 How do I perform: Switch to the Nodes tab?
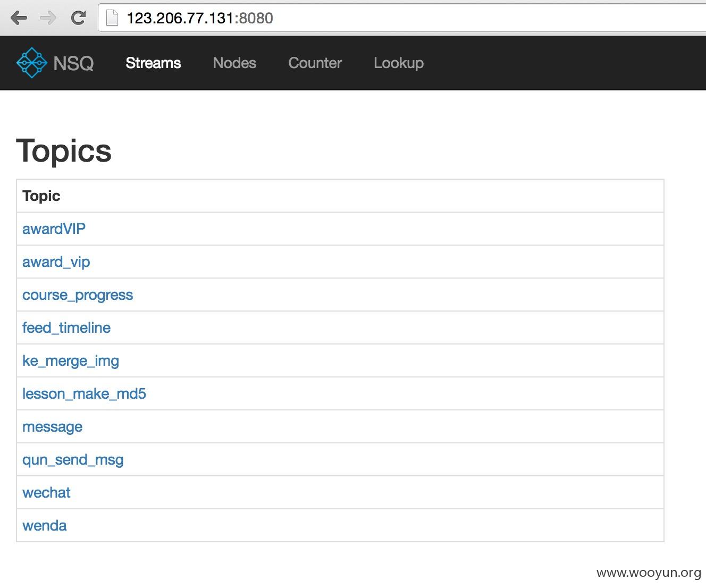click(x=234, y=63)
